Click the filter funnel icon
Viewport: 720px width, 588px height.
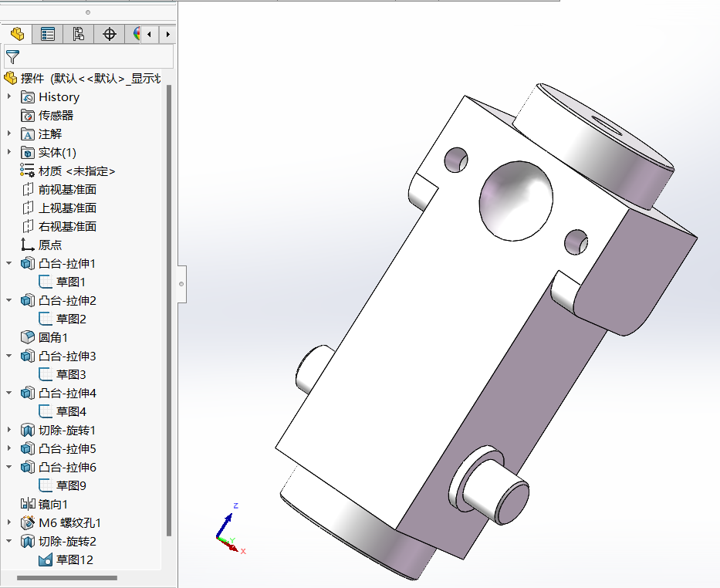[x=13, y=57]
